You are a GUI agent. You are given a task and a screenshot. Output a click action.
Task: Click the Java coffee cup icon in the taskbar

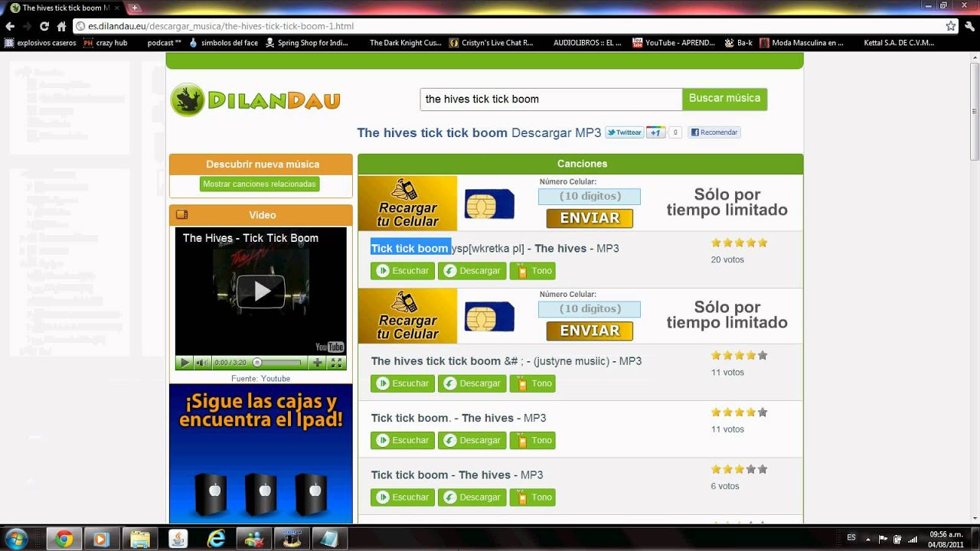coord(178,539)
